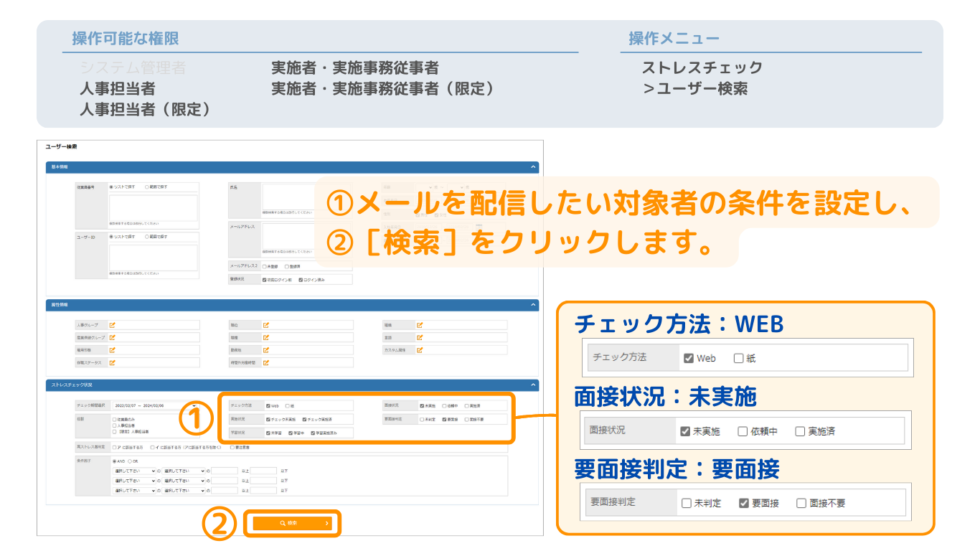The width and height of the screenshot is (980, 551).
Task: Click the 時間外労働時間 edit icon
Action: click(x=266, y=363)
